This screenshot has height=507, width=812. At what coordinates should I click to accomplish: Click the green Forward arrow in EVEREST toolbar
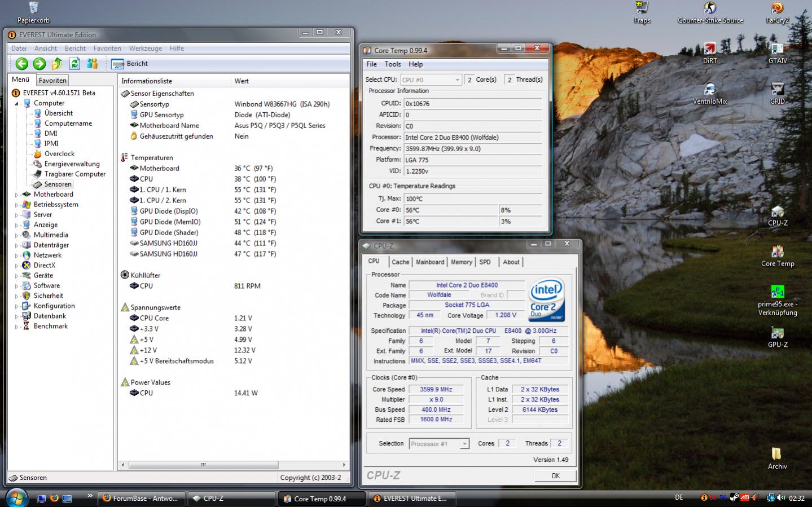39,64
